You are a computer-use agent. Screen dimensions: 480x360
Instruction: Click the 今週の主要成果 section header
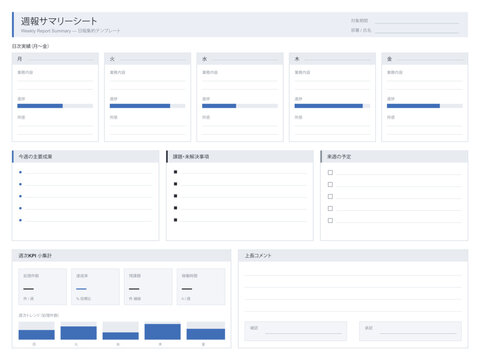[85, 156]
